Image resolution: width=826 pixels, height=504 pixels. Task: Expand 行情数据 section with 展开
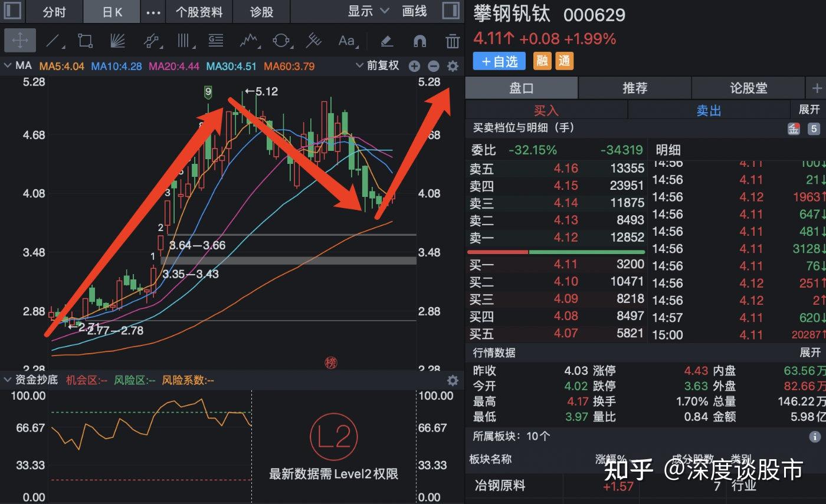coord(809,353)
